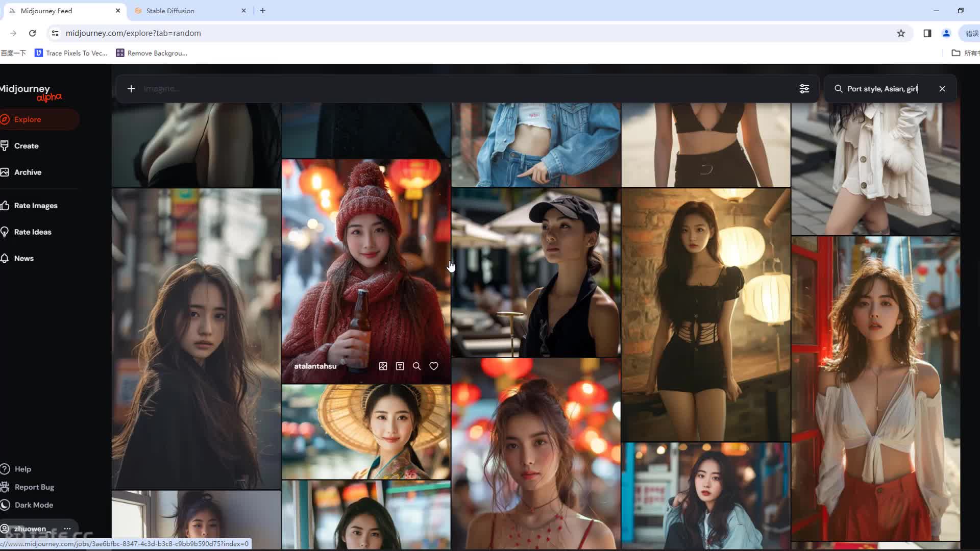
Task: Like the atalantahsu image with heart icon
Action: pos(434,366)
